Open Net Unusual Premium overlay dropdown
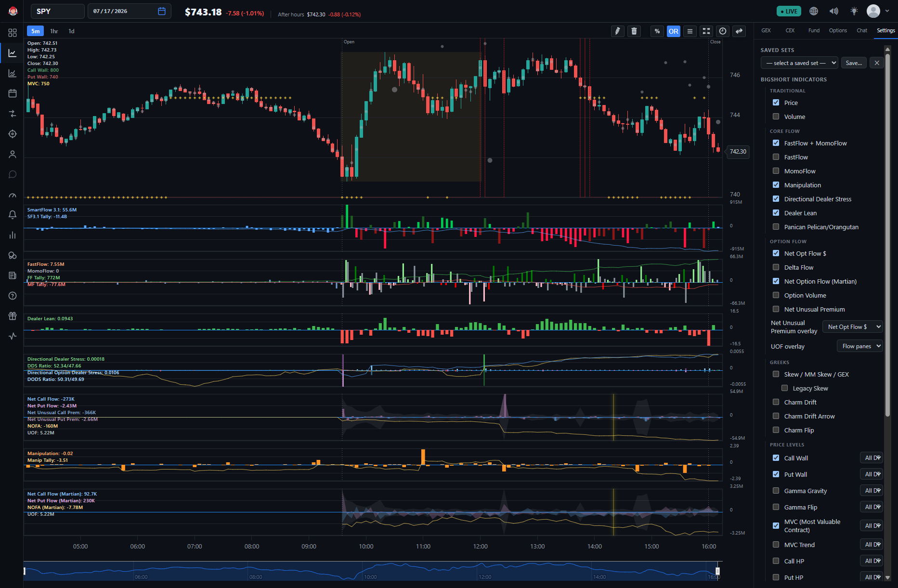Viewport: 898px width, 588px height. pyautogui.click(x=853, y=327)
